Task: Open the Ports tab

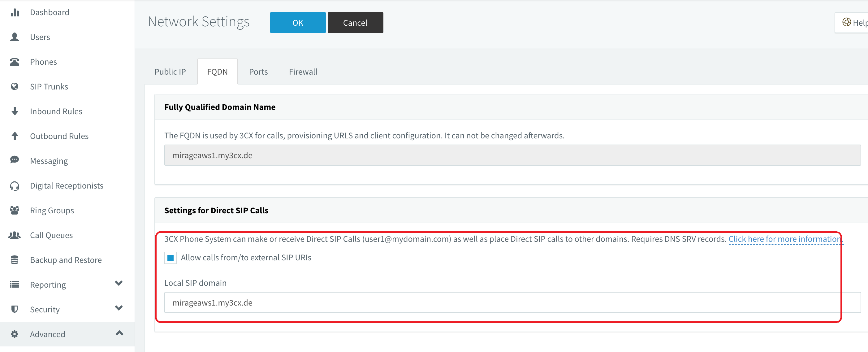Action: (x=258, y=72)
